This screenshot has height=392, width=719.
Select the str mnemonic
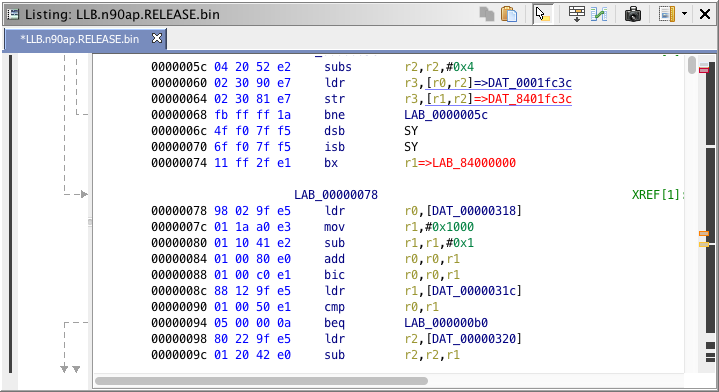pos(335,99)
